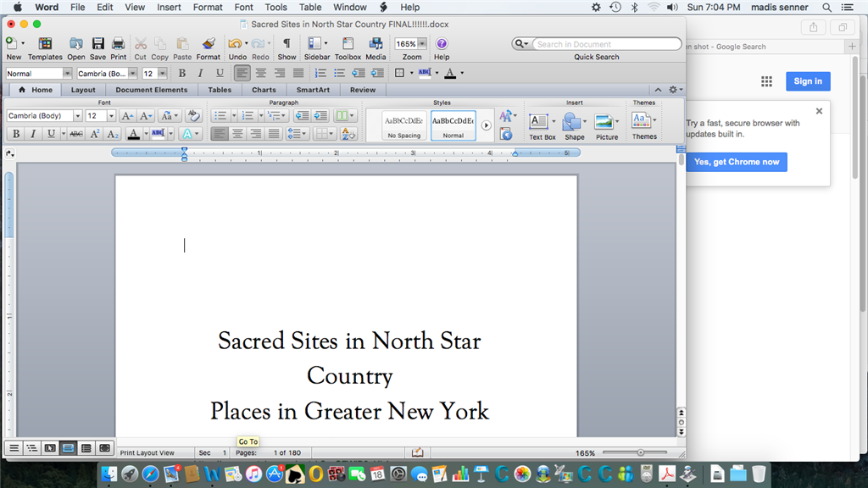Switch to the Document Elements tab

coord(151,90)
